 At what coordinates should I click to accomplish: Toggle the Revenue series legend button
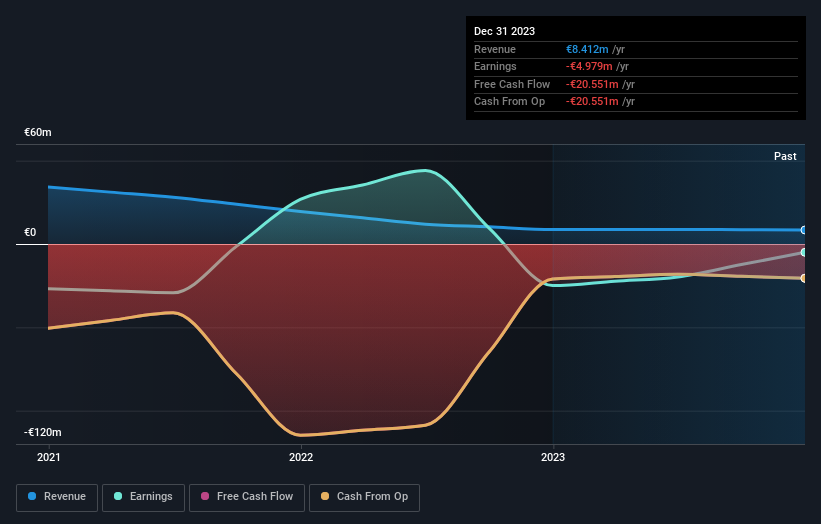coord(57,497)
